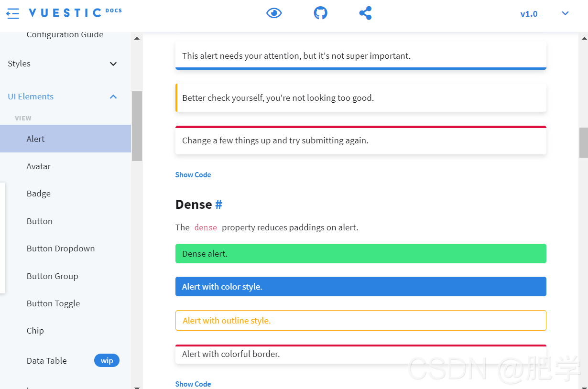Click the green Dense alert
The image size is (588, 389).
(361, 254)
